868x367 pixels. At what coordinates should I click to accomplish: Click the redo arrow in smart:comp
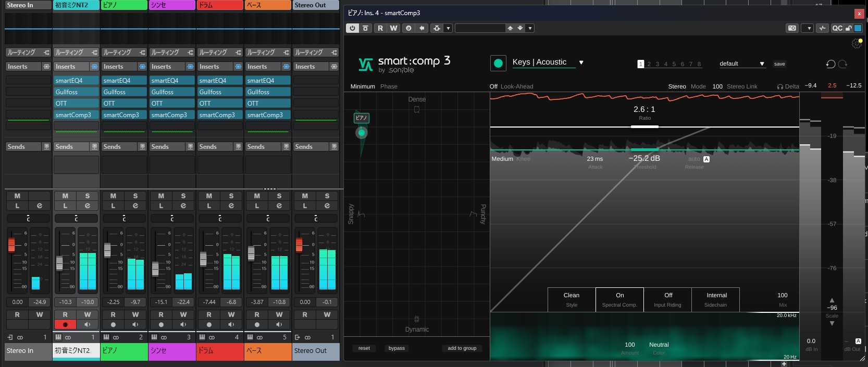tap(843, 64)
